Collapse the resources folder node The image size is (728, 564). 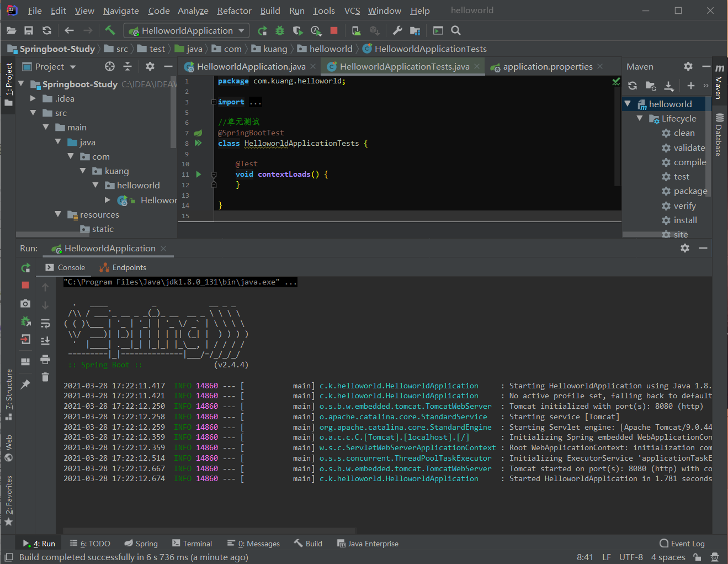click(x=58, y=214)
